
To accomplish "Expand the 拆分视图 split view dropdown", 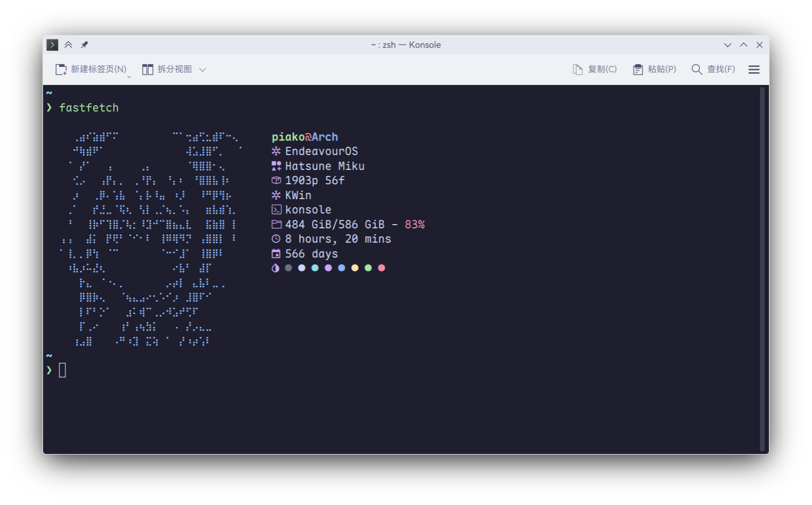I will (x=202, y=70).
